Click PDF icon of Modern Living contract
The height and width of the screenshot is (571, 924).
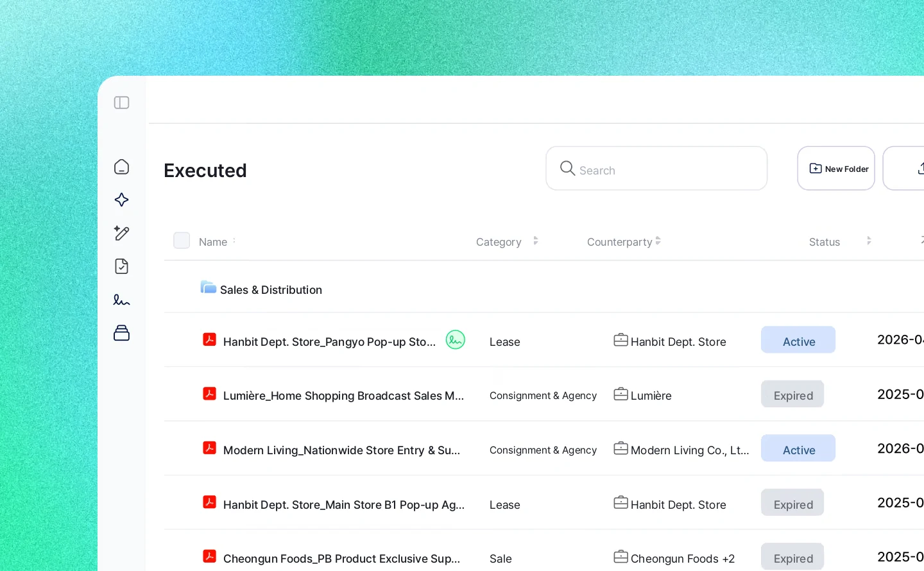209,448
